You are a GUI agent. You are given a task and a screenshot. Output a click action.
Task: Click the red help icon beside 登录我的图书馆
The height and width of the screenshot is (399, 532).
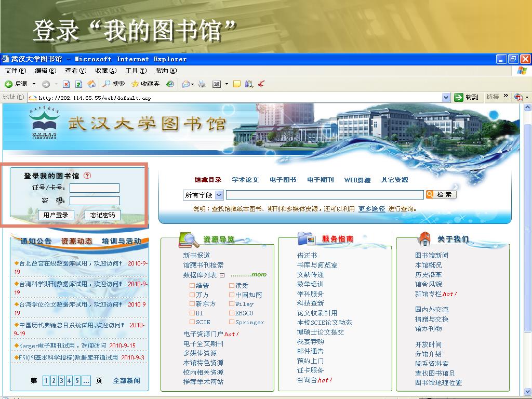(87, 176)
